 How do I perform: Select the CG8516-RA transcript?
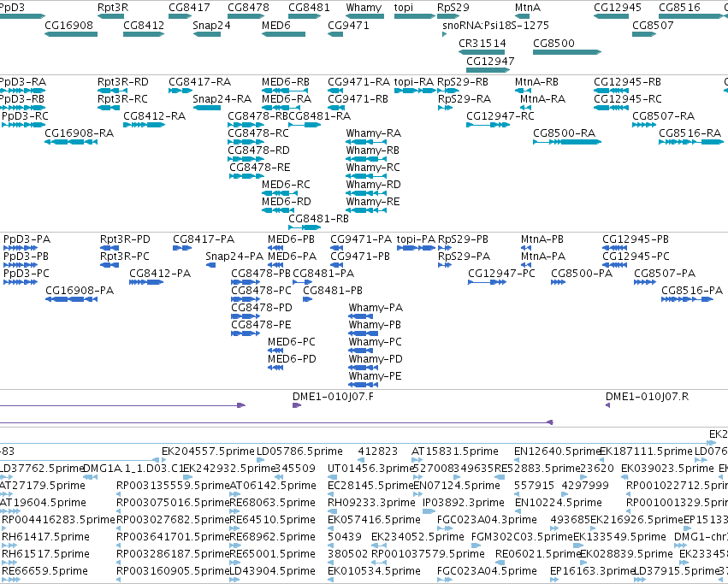691,142
